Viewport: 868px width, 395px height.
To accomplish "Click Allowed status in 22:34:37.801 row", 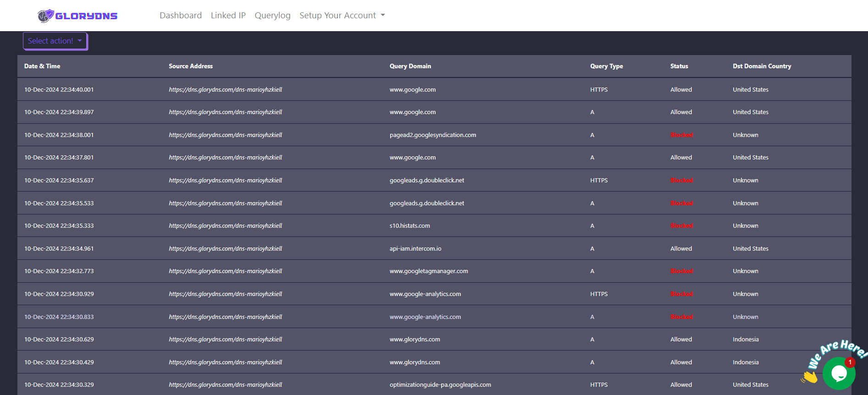I will (681, 158).
